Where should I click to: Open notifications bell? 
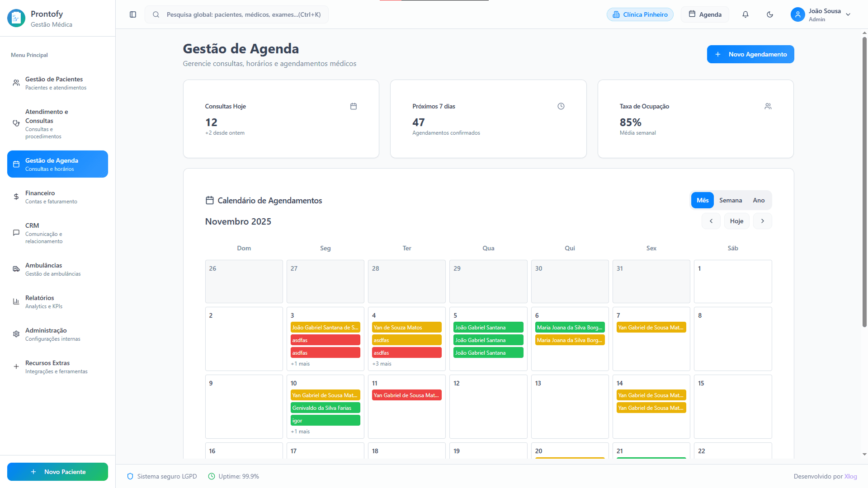pyautogui.click(x=745, y=14)
